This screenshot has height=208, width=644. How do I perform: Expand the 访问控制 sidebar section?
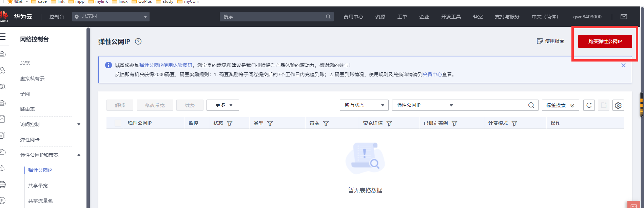[50, 124]
